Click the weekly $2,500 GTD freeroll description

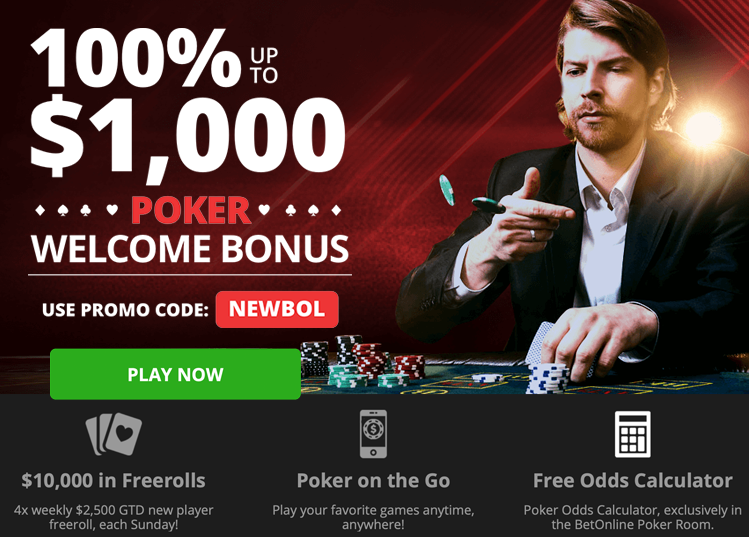click(114, 517)
